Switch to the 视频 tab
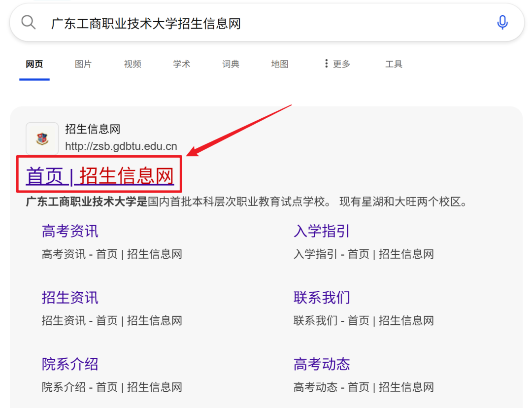The width and height of the screenshot is (532, 408). pyautogui.click(x=133, y=64)
